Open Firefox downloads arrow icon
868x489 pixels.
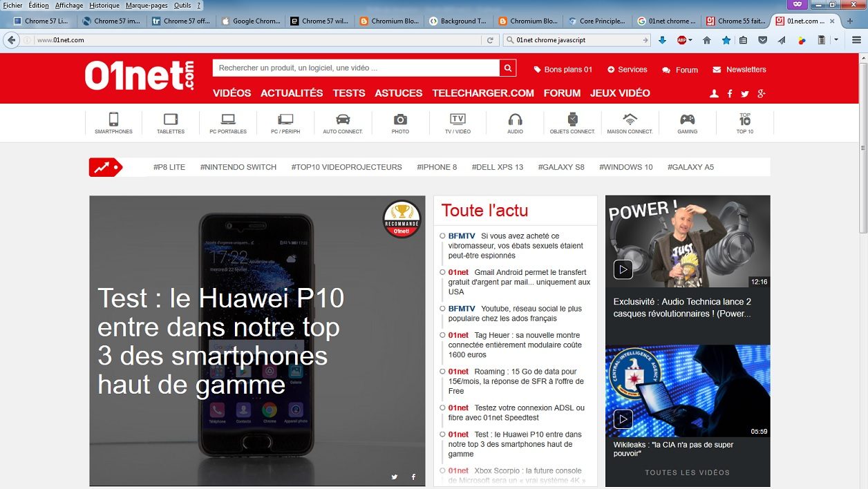[x=662, y=40]
